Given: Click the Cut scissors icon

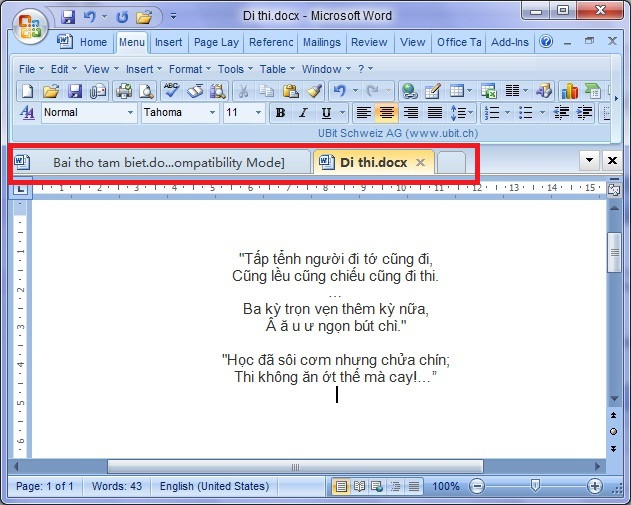Looking at the screenshot, I should 242,91.
